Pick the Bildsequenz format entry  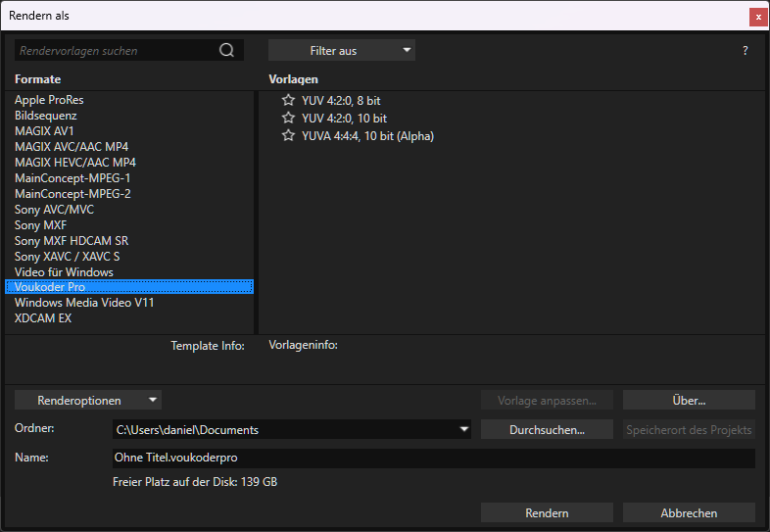click(x=46, y=116)
